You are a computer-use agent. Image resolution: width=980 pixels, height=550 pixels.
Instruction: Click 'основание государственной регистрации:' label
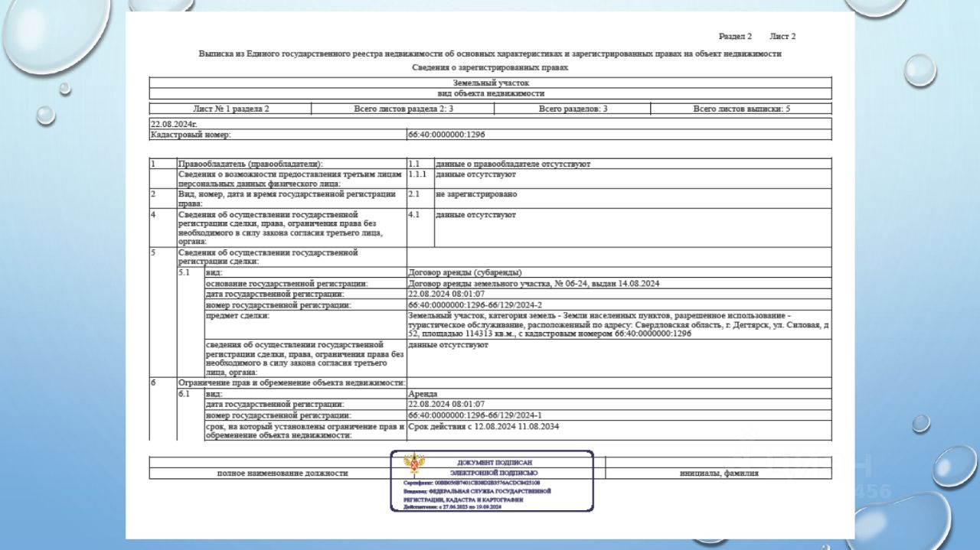[x=287, y=283]
